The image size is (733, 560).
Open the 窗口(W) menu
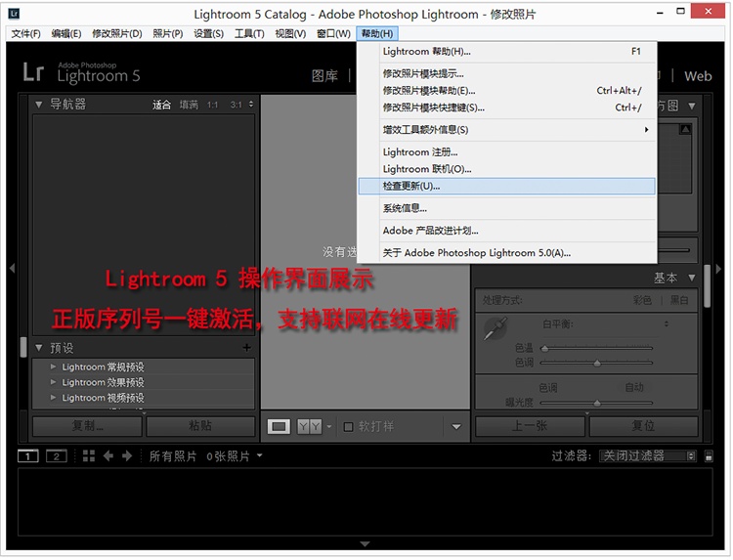(x=334, y=33)
